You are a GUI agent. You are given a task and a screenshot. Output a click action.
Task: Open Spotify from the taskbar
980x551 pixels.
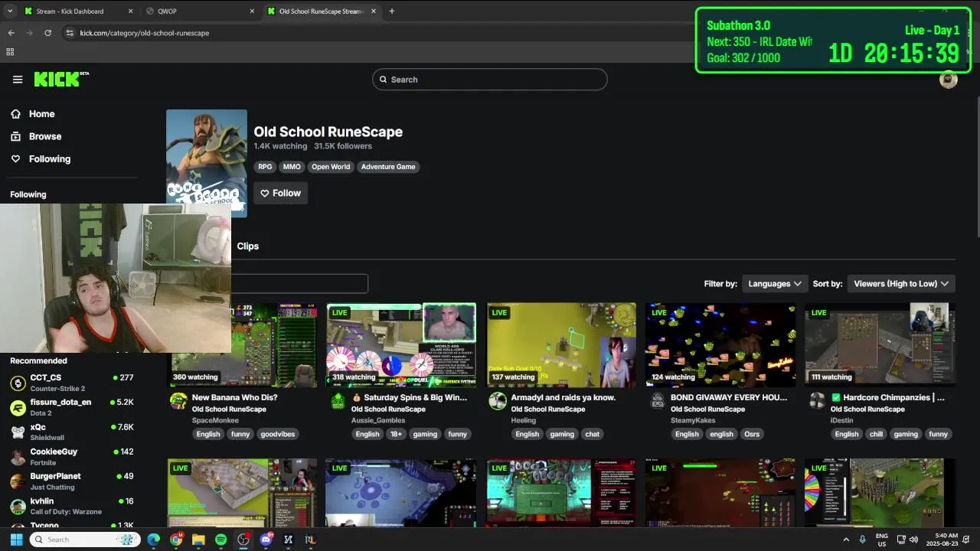pyautogui.click(x=220, y=540)
